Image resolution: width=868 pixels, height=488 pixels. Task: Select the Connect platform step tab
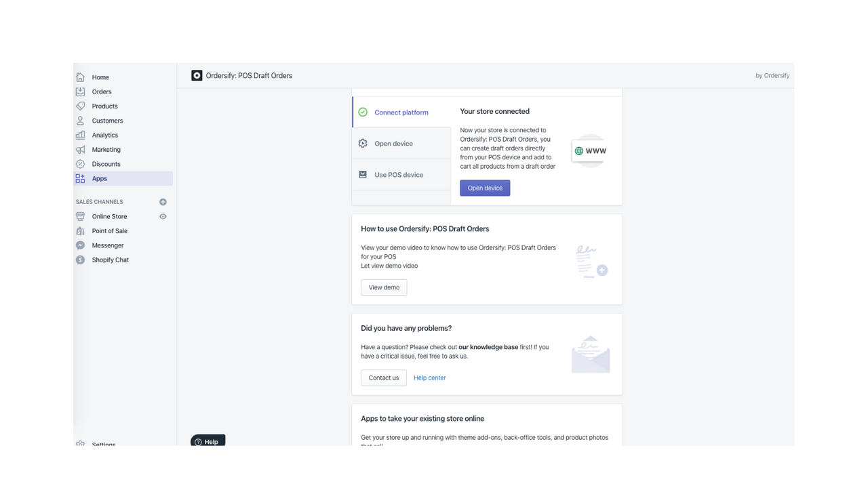401,113
